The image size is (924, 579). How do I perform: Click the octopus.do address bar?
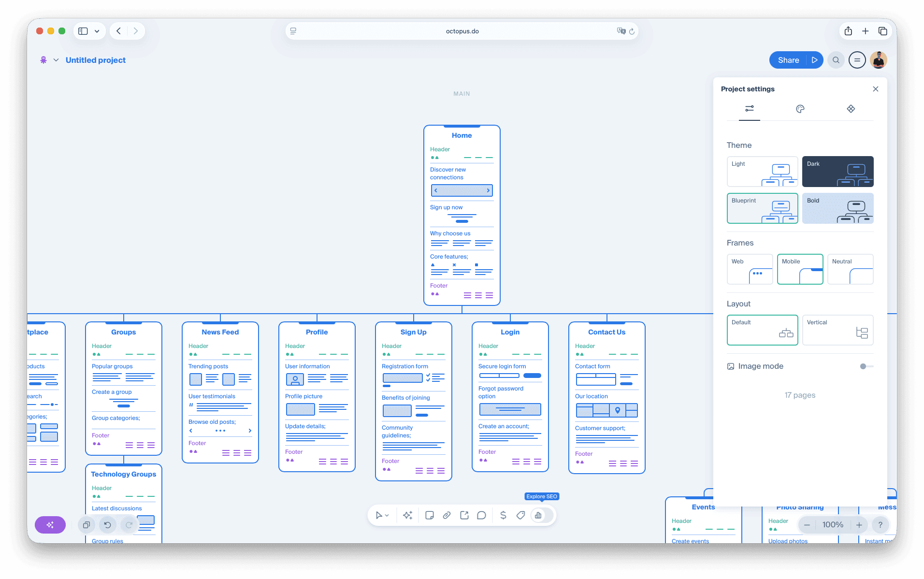coord(462,31)
